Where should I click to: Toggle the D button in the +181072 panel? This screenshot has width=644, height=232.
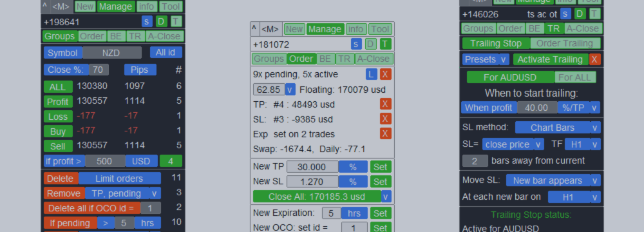[x=371, y=44]
